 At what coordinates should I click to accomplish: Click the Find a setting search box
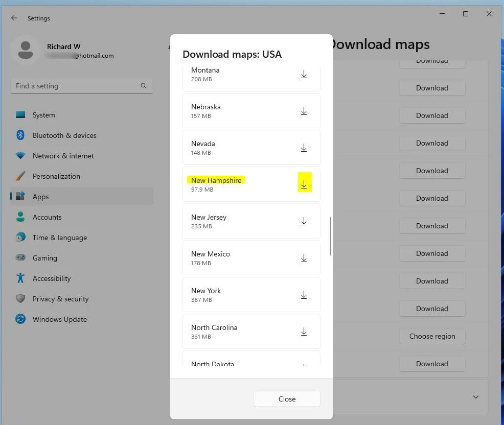(x=77, y=86)
